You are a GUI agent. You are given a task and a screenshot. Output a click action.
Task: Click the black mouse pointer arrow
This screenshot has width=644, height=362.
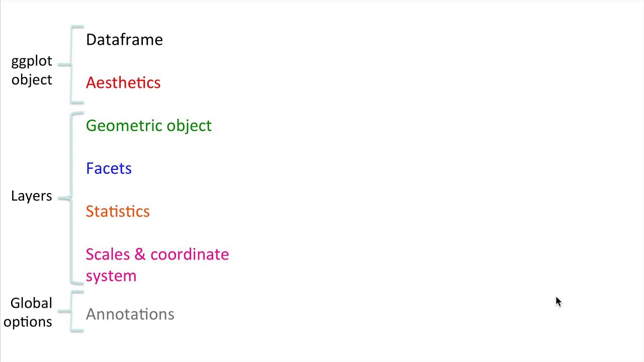point(558,301)
